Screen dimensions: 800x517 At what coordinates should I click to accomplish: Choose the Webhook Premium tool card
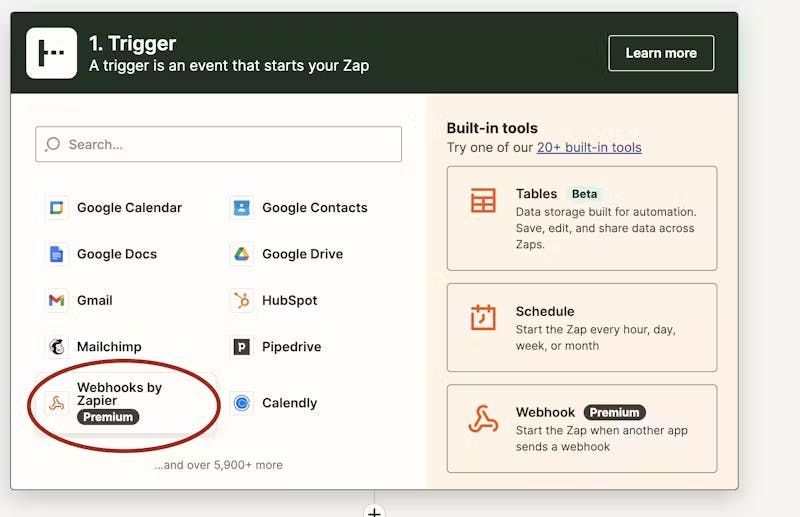(x=582, y=429)
